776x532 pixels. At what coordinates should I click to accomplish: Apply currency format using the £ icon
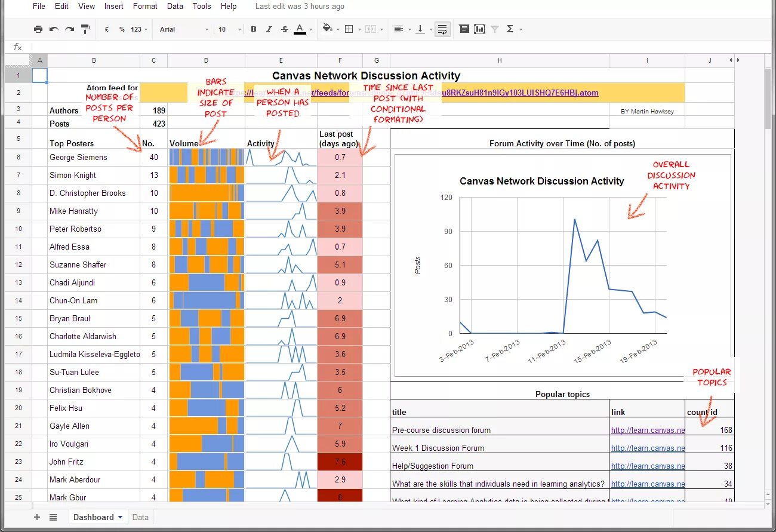[106, 28]
